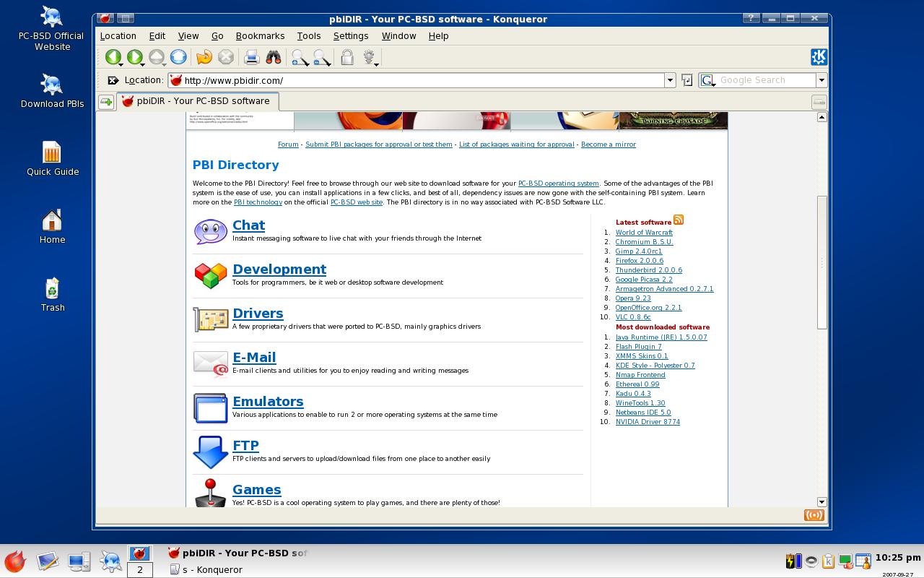Click the page scrollbar up arrow
This screenshot has height=578, width=924.
point(821,117)
